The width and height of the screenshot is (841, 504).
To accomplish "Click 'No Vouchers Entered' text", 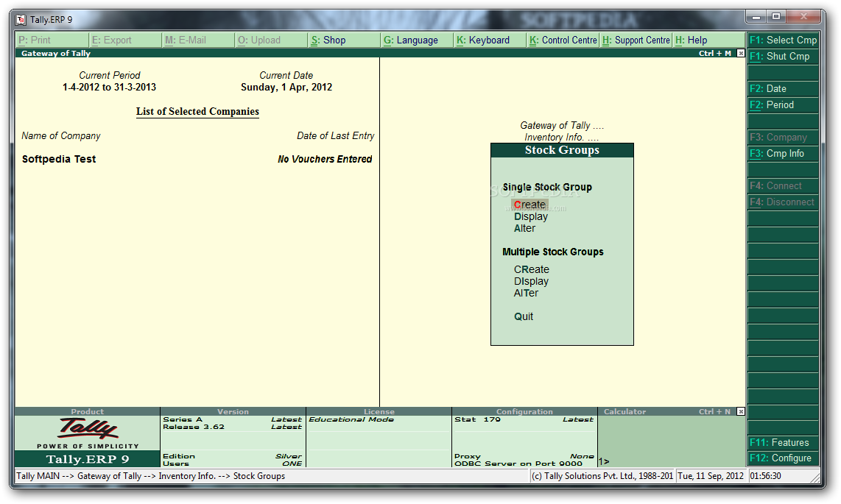I will click(325, 159).
